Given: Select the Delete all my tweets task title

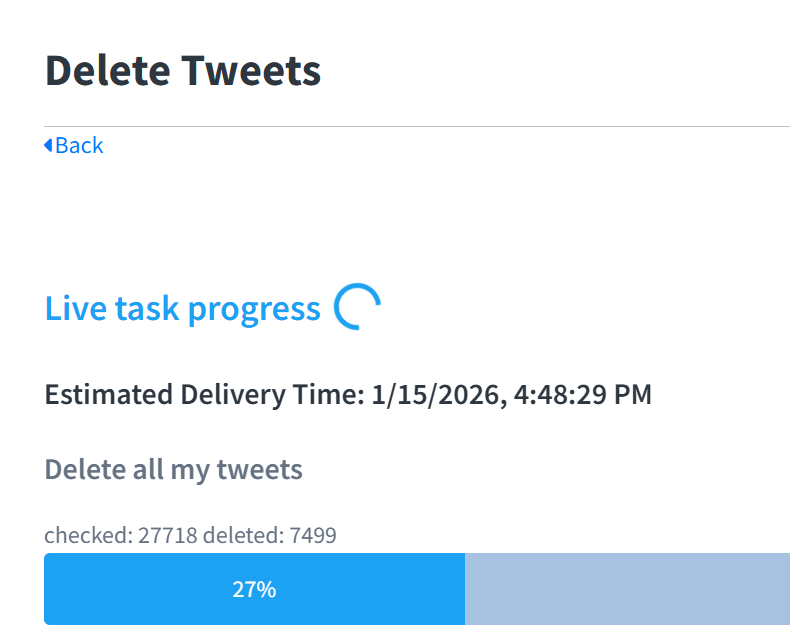Looking at the screenshot, I should (x=173, y=469).
